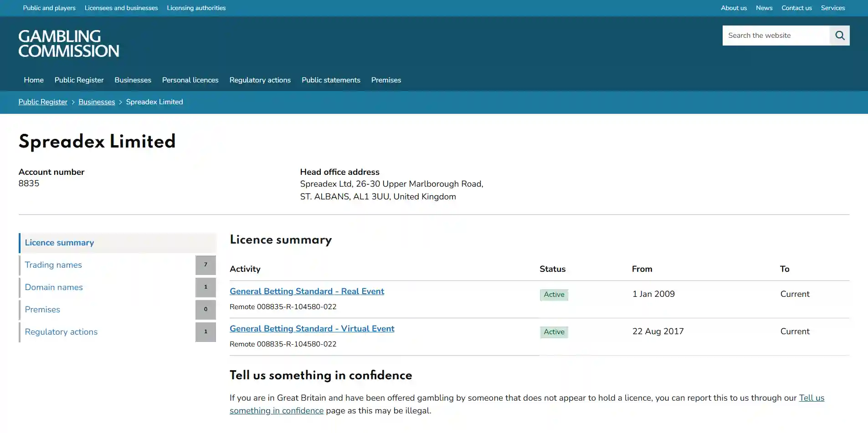Click Businesses breadcrumb link
Image resolution: width=868 pixels, height=433 pixels.
pyautogui.click(x=97, y=102)
